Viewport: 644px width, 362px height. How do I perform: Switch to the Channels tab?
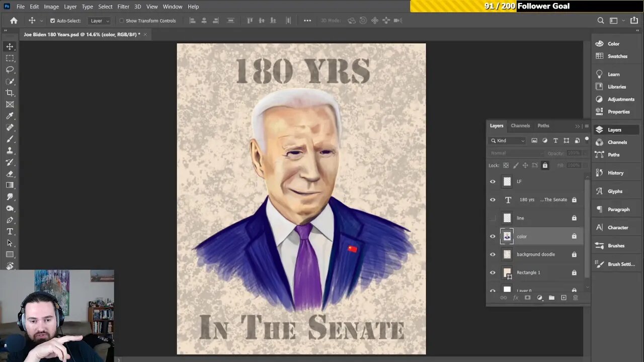(520, 126)
